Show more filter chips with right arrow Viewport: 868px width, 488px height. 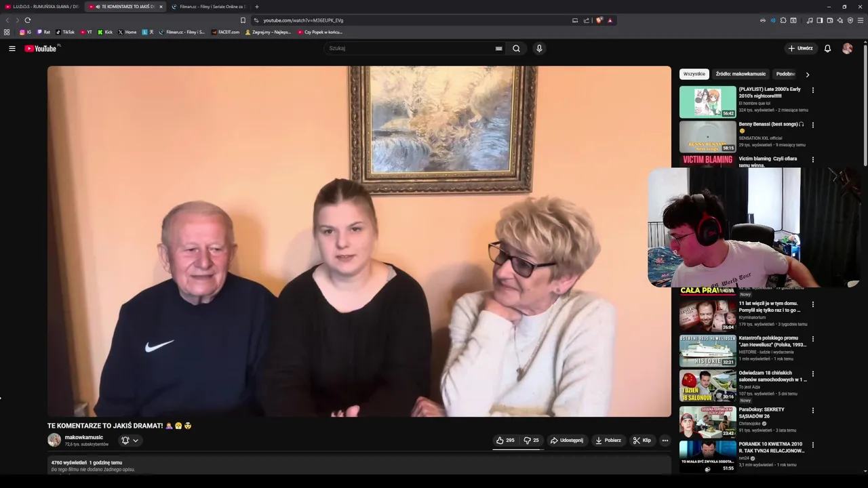(807, 74)
